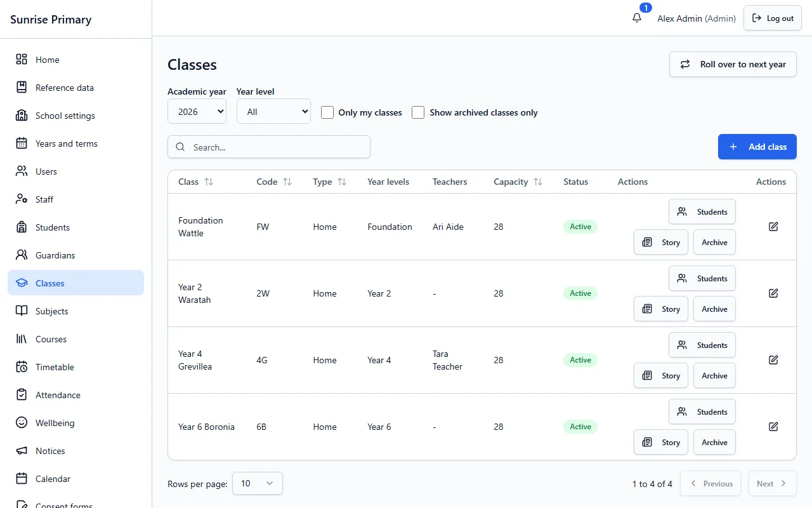Screen dimensions: 812x508
Task: Click the School settings building icon
Action: coord(22,115)
